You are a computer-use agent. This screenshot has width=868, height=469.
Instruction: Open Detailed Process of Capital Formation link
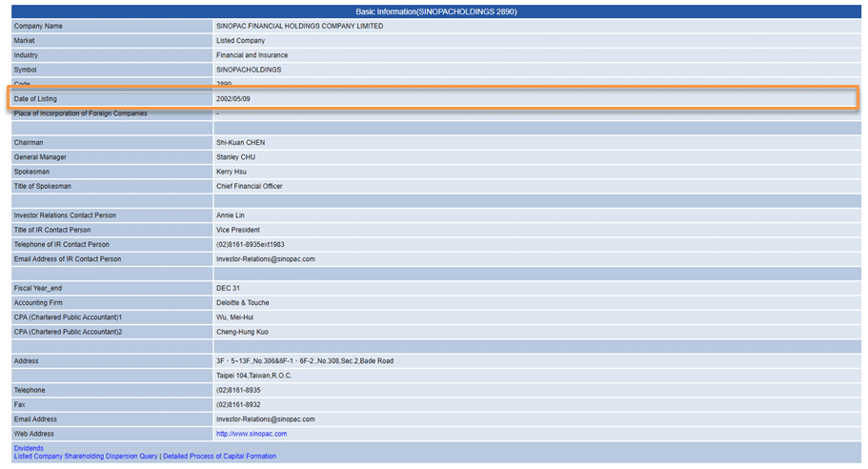pyautogui.click(x=219, y=457)
